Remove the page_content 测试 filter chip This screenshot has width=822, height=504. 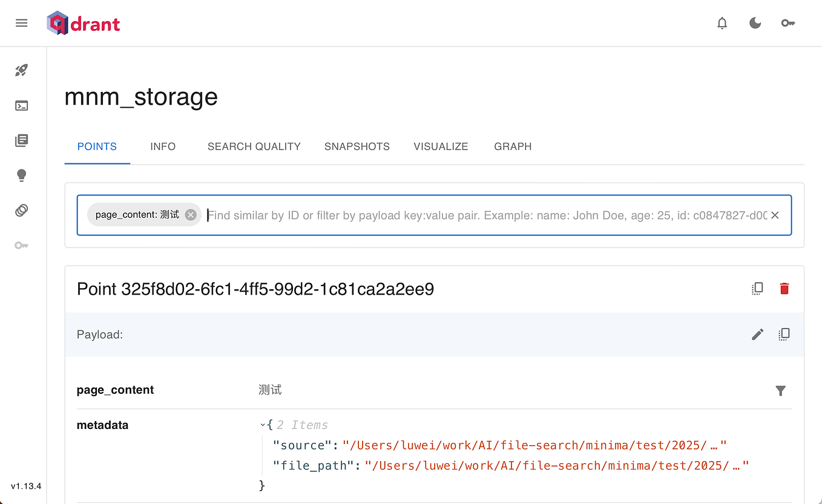190,214
